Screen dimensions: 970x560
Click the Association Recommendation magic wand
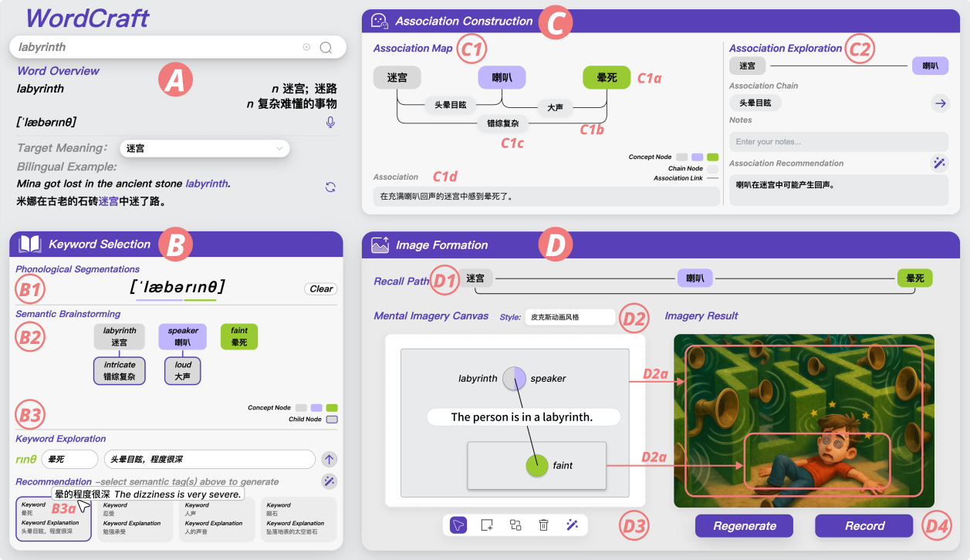pos(939,163)
